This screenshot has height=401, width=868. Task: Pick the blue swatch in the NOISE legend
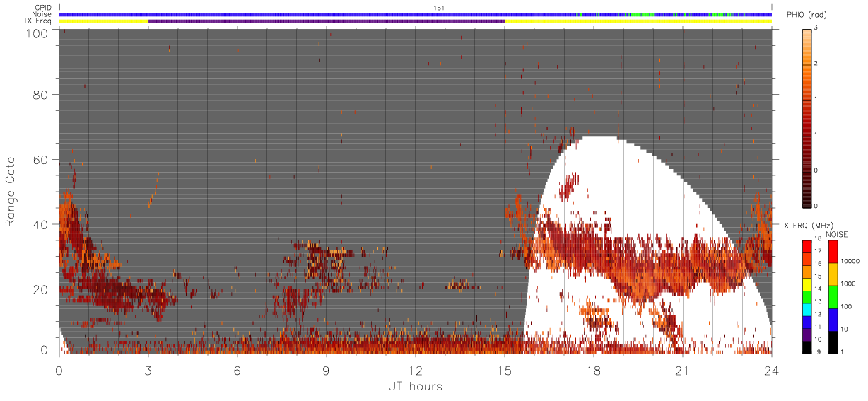pyautogui.click(x=833, y=320)
